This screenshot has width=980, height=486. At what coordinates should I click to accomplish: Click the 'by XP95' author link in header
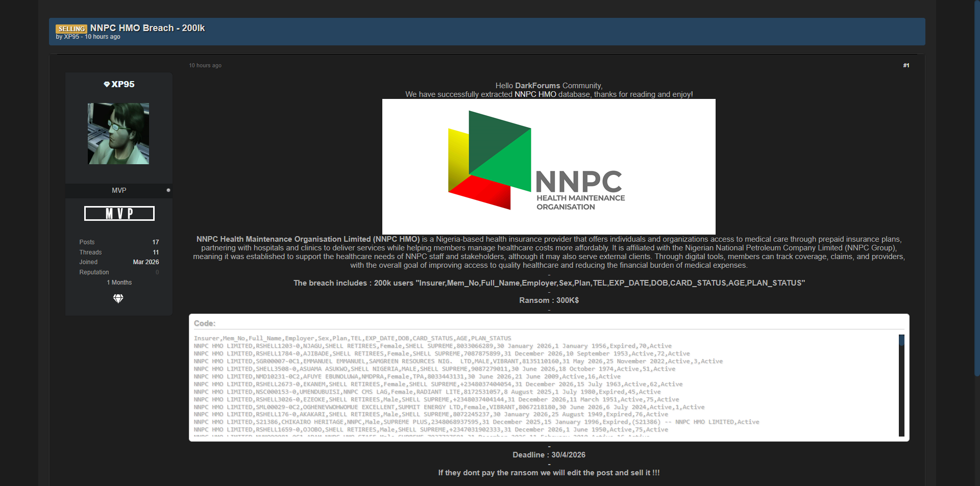click(71, 37)
